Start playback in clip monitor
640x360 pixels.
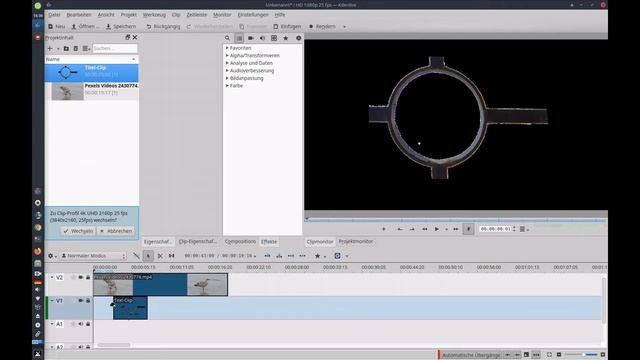(x=437, y=229)
